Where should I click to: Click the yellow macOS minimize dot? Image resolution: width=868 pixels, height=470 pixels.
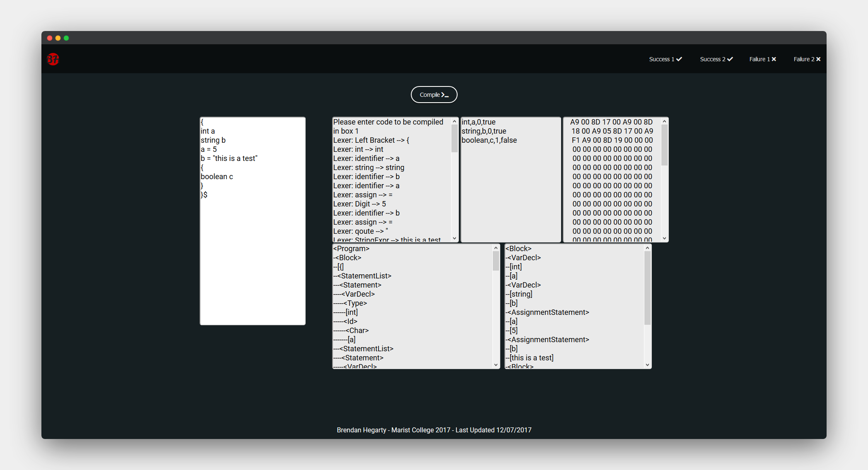pos(58,38)
